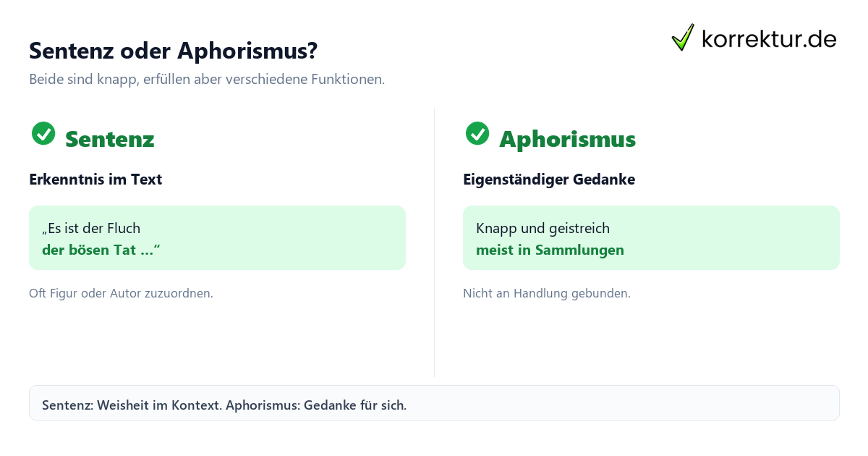Click the green checkmark icon beside Sentenz
Screen dimensions: 868x456
[x=43, y=133]
